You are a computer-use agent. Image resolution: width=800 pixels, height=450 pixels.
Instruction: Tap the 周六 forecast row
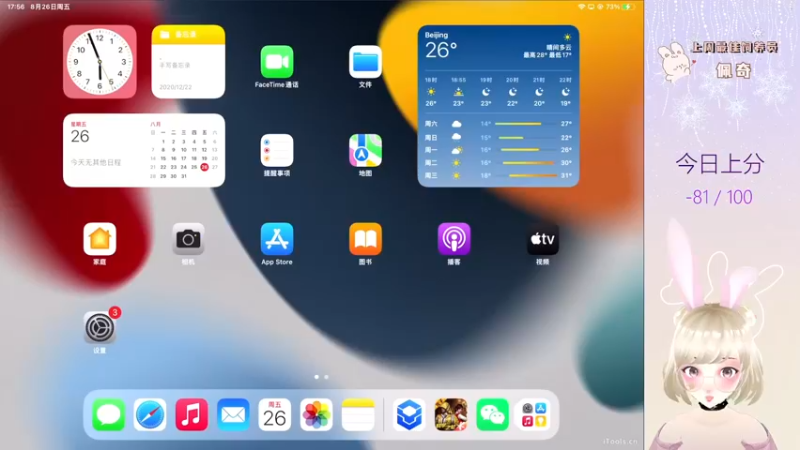pos(498,124)
